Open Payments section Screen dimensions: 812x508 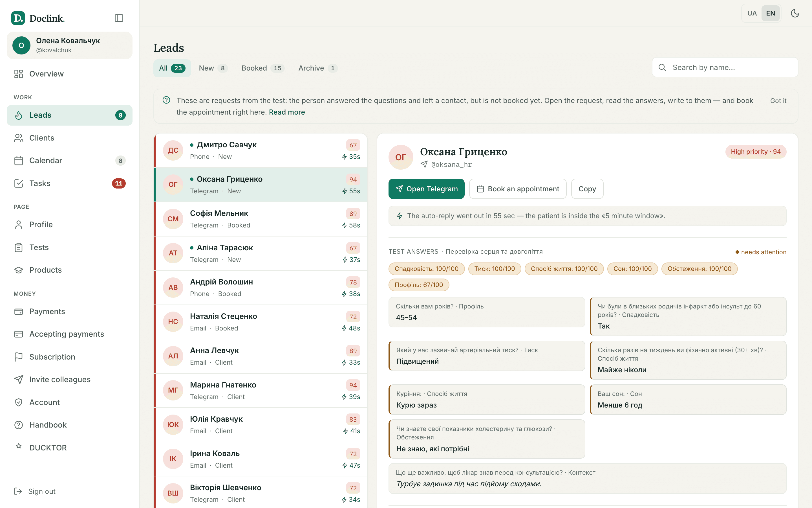tap(69, 312)
